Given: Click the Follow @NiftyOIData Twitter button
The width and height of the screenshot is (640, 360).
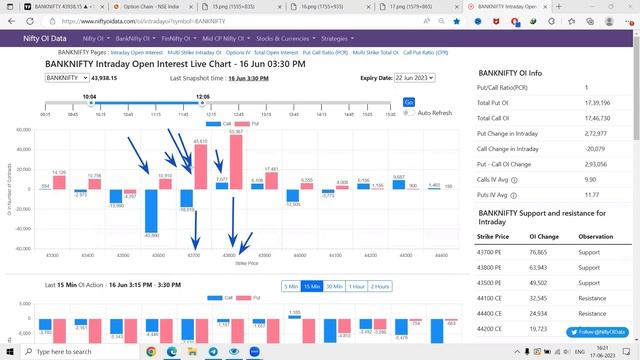Looking at the screenshot, I should click(597, 332).
